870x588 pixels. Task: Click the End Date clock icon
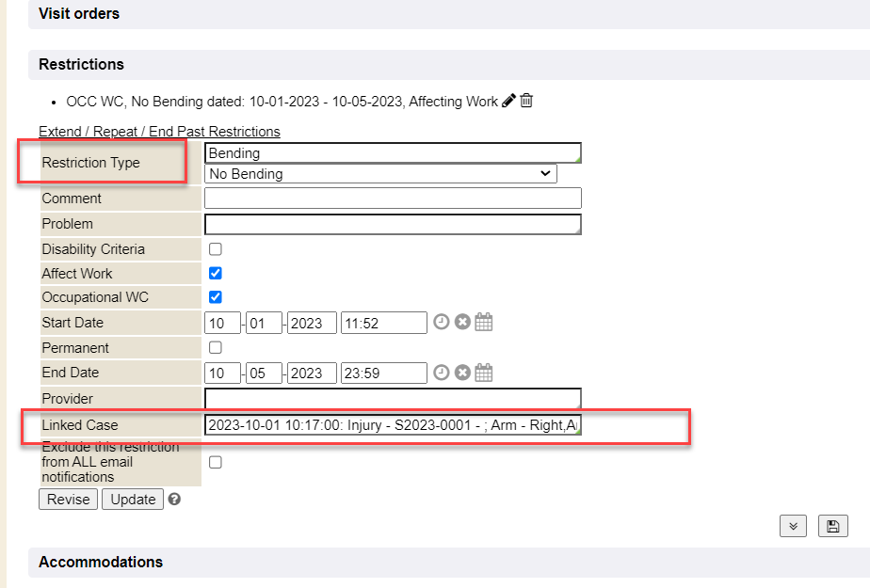[x=442, y=373]
